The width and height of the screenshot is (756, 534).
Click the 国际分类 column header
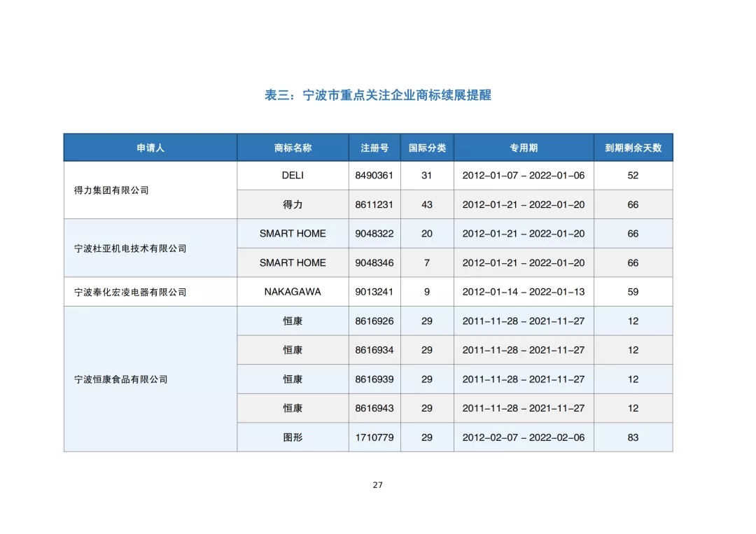coord(427,148)
